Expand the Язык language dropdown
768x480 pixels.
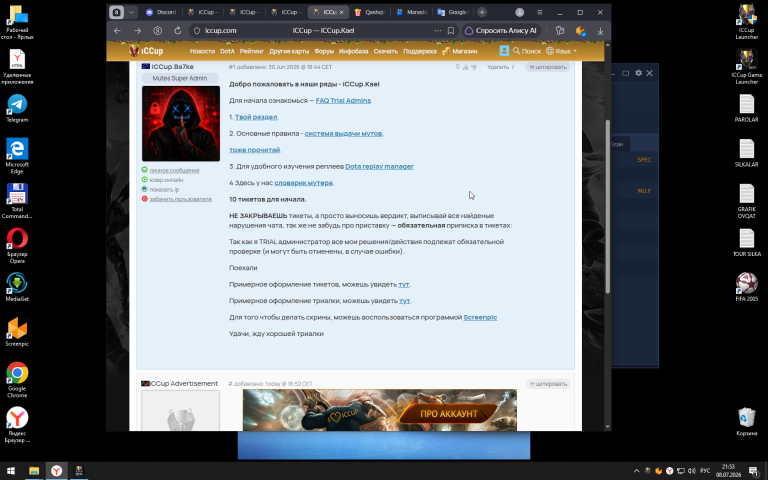561,50
